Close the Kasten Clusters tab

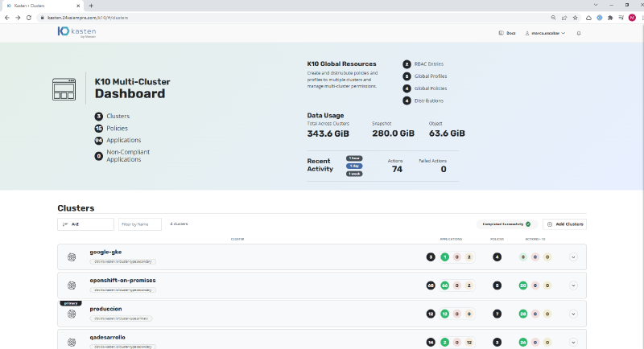coord(78,6)
